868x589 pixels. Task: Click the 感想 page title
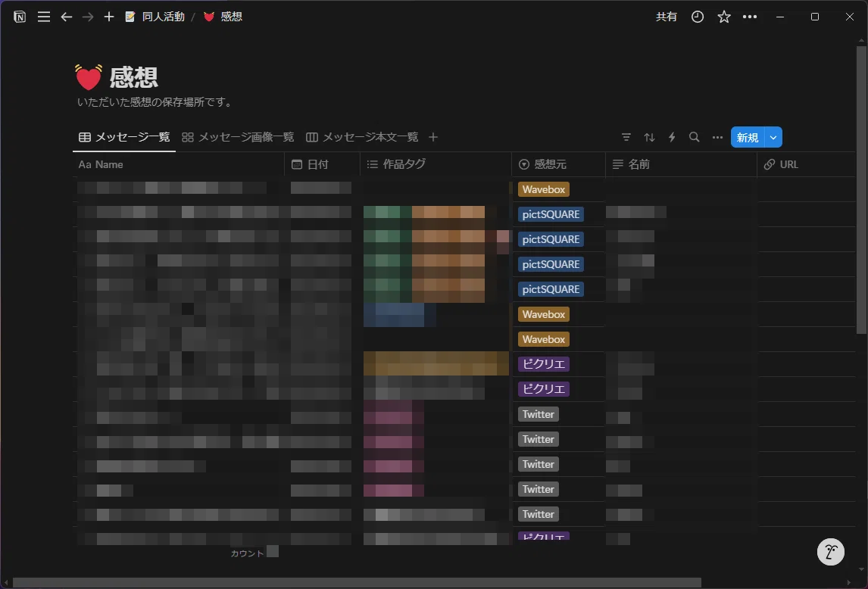[x=134, y=77]
